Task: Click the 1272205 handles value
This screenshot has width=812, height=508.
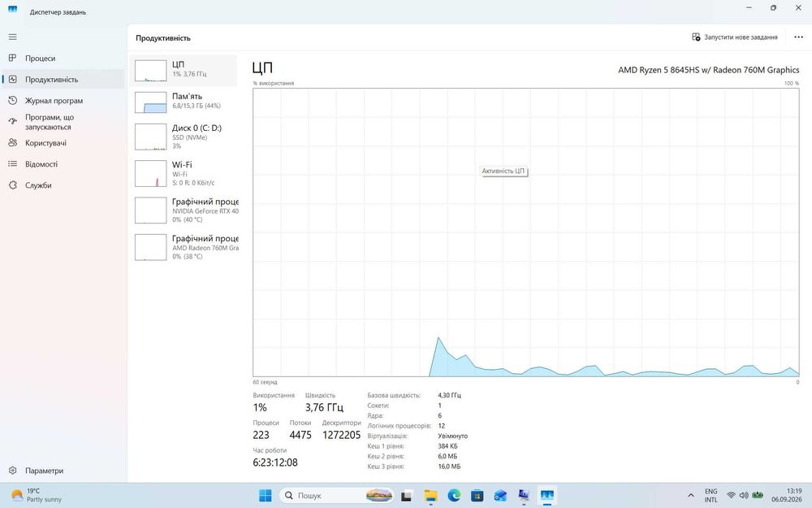Action: tap(341, 435)
